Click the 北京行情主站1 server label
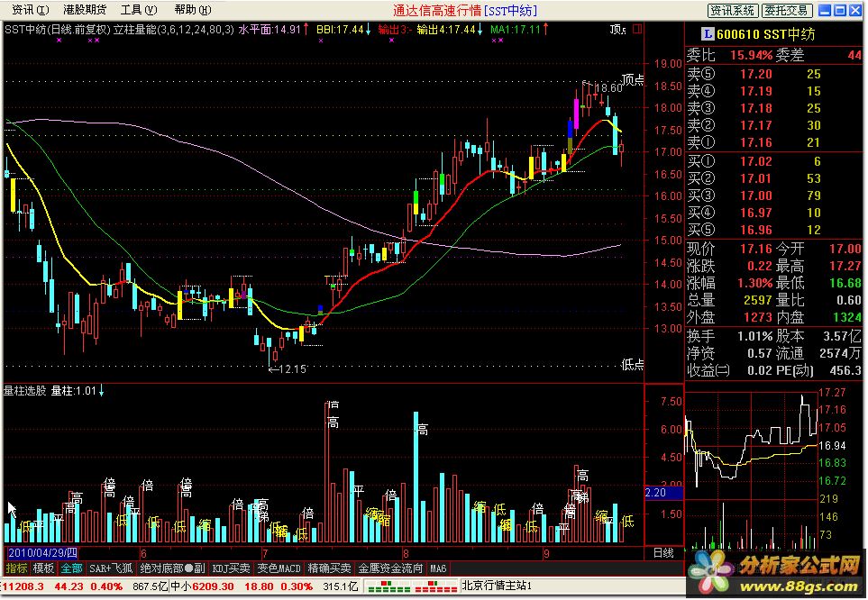Viewport: 868px width, 600px height. point(497,586)
